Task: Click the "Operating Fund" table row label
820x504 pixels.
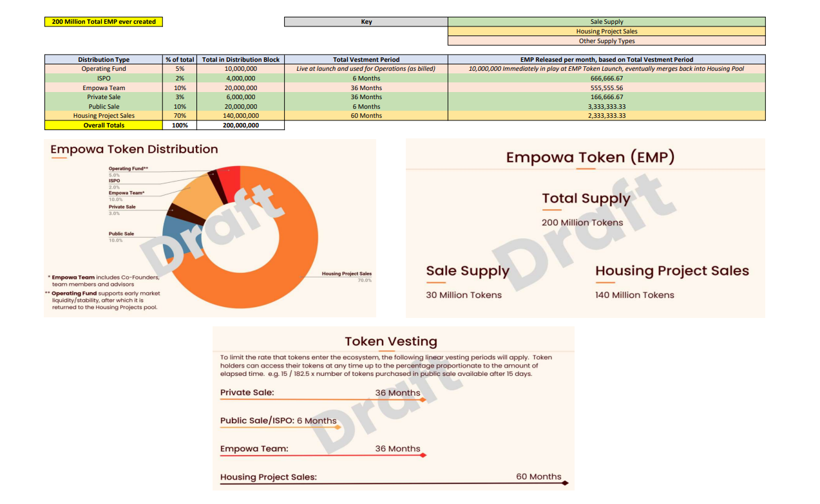Action: (104, 69)
